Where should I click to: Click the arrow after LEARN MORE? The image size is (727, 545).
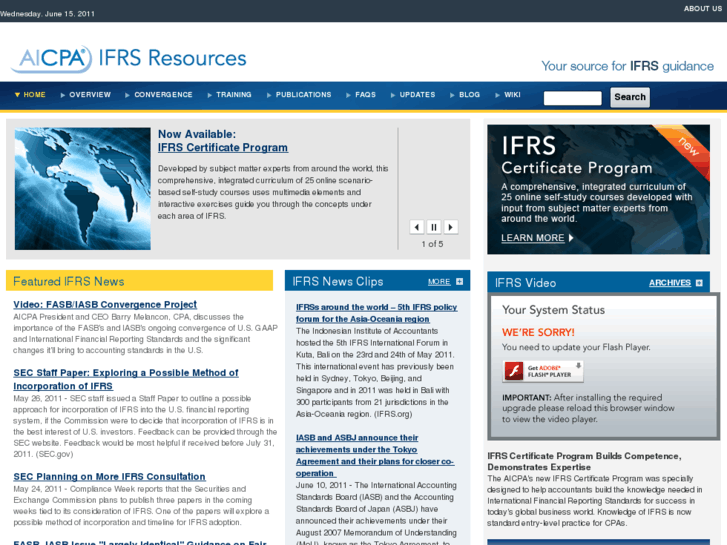[571, 238]
